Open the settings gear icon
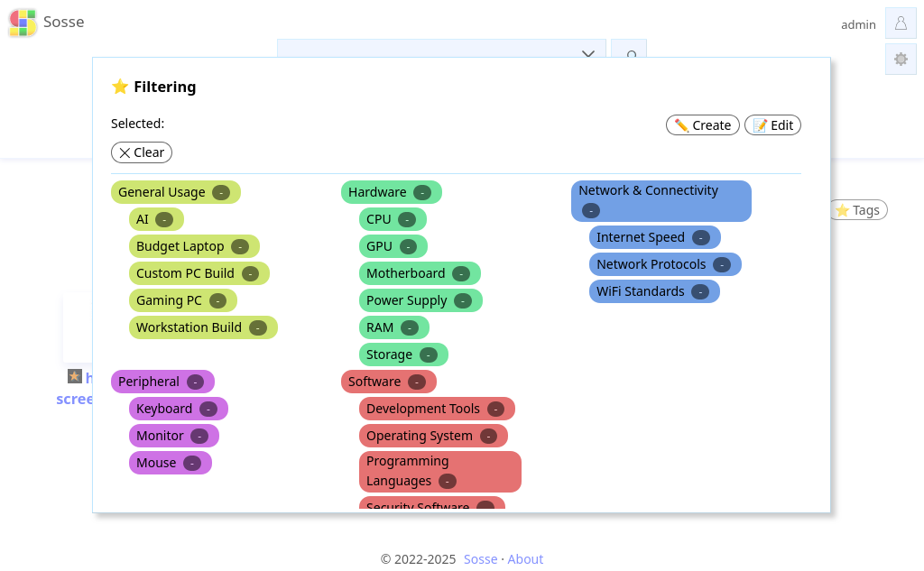924x571 pixels. pyautogui.click(x=901, y=59)
